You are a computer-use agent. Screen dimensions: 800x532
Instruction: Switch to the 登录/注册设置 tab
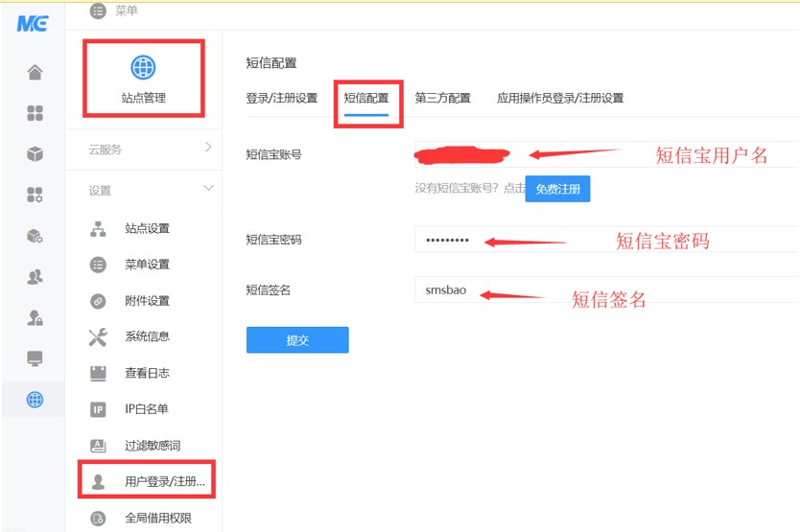[x=281, y=98]
